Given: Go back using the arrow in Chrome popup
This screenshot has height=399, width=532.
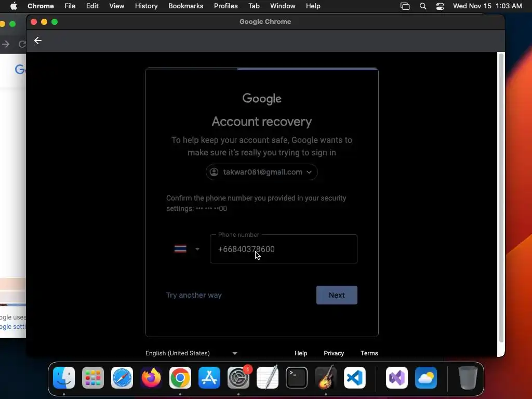Looking at the screenshot, I should click(x=37, y=41).
